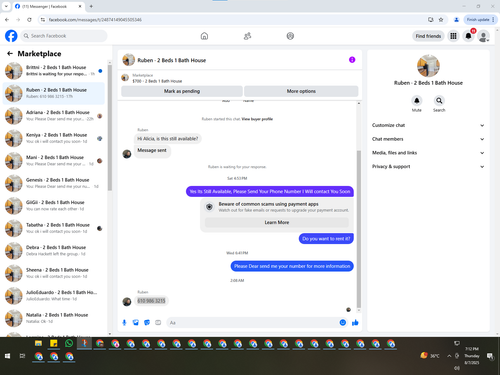The image size is (500, 375).
Task: Click the taskbar clock and date
Action: [472, 356]
